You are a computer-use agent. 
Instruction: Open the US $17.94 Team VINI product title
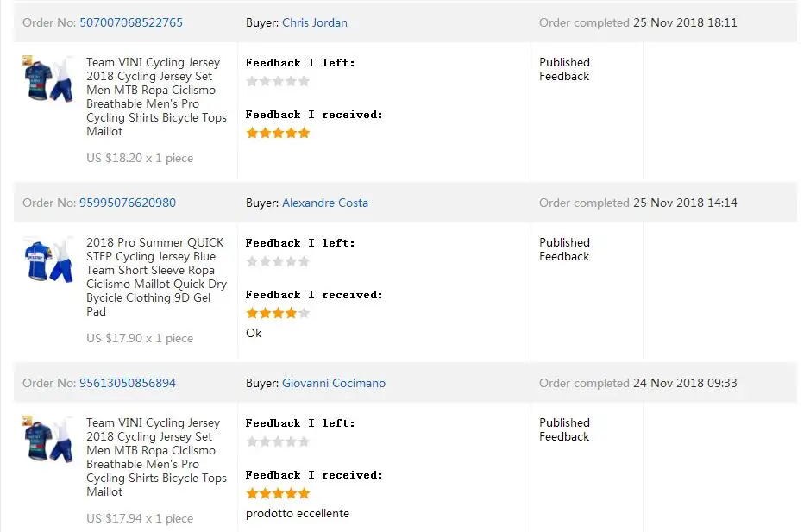pyautogui.click(x=156, y=457)
